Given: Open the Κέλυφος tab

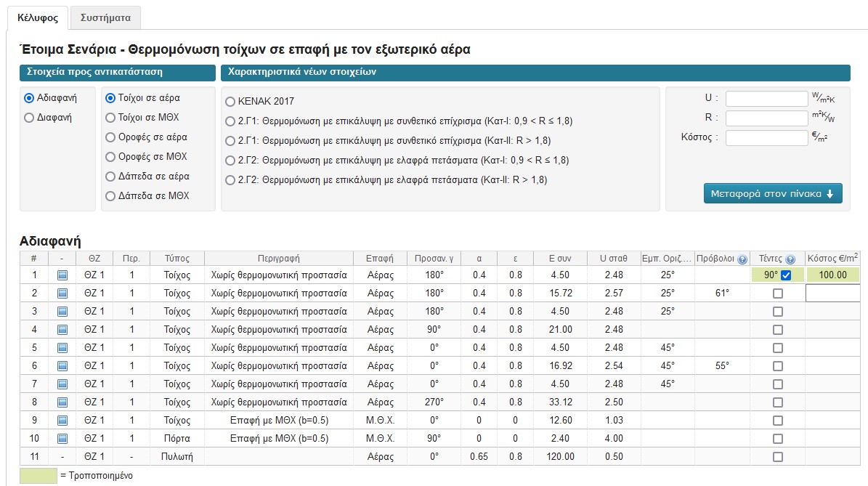Looking at the screenshot, I should (x=37, y=17).
